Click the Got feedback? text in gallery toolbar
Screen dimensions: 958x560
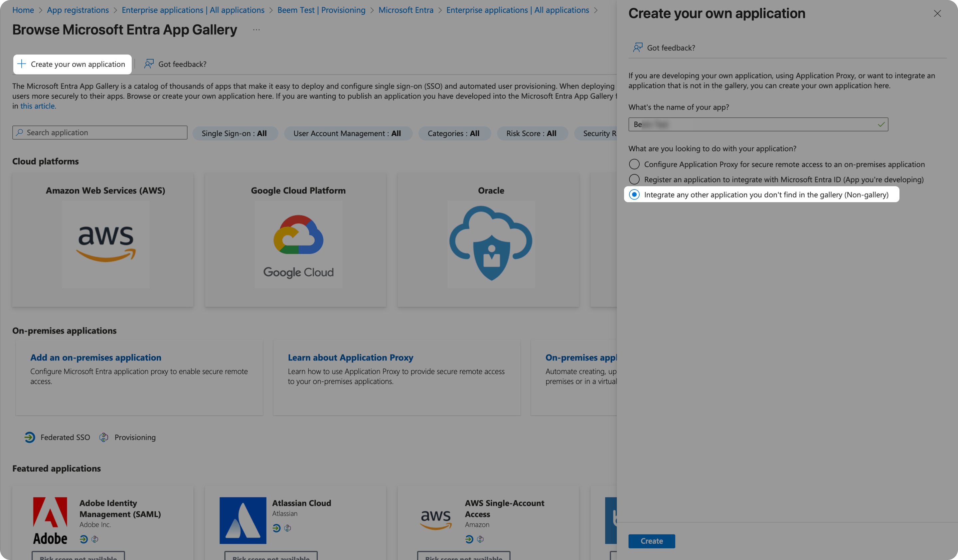[183, 64]
